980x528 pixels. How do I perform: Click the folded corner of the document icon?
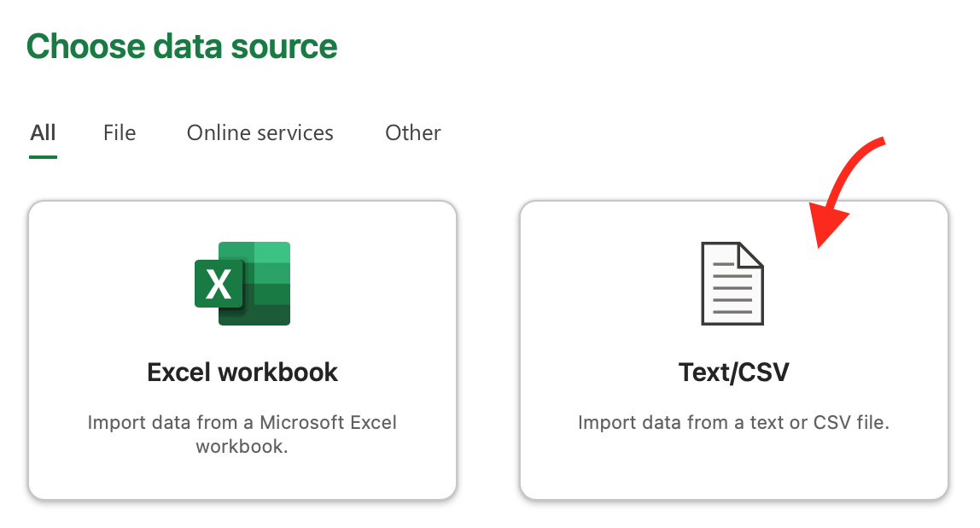tap(751, 255)
